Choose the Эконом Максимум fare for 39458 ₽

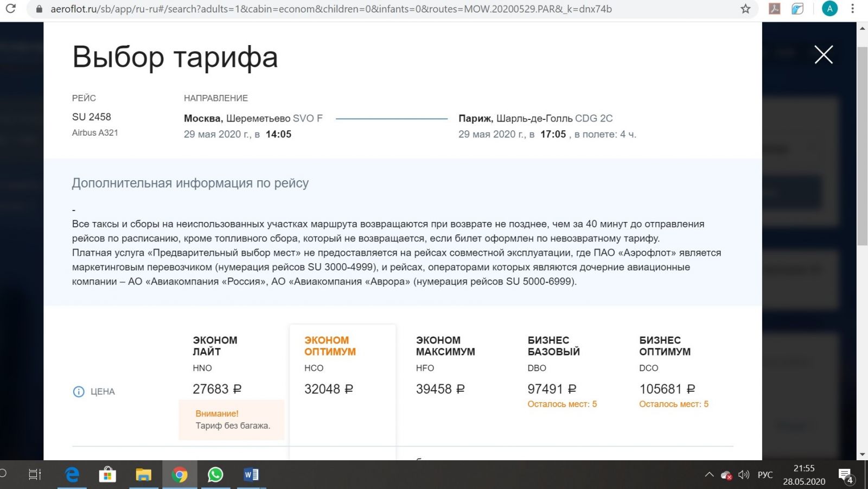[x=440, y=389]
